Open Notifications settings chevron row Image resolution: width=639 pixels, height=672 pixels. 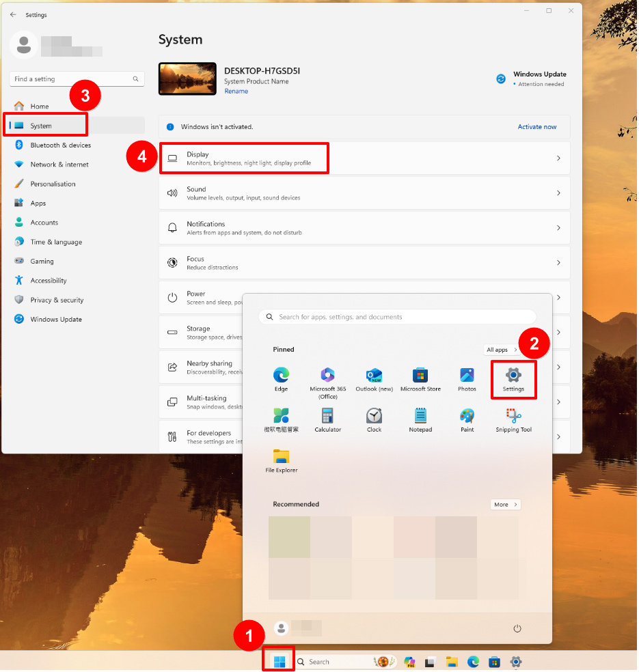[x=364, y=228]
